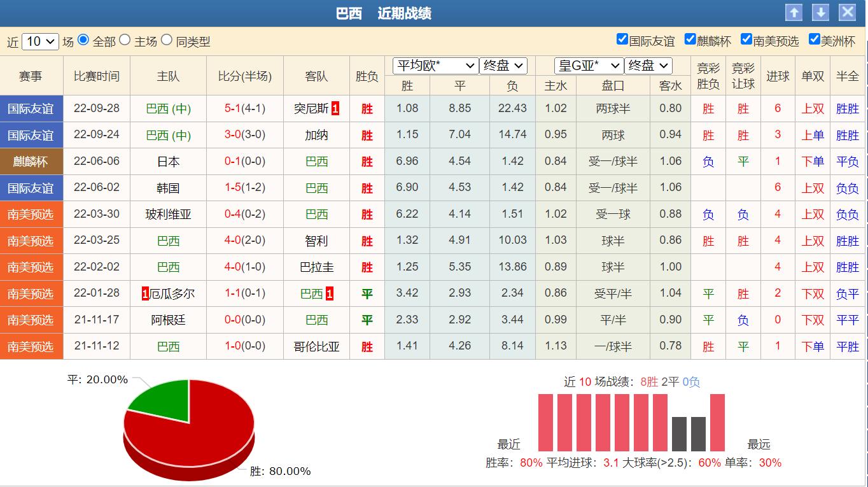
Task: Click the blue up arrow navigation icon
Action: click(794, 11)
